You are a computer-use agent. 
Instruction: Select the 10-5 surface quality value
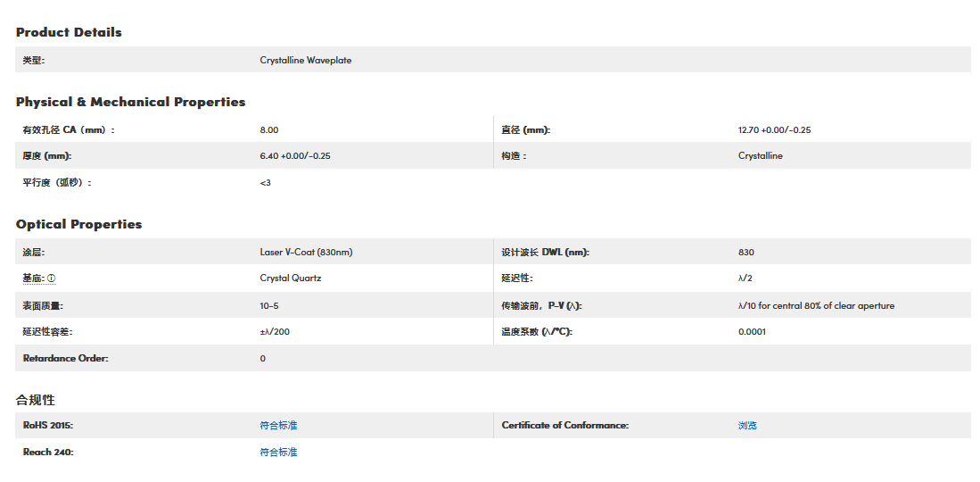(268, 306)
